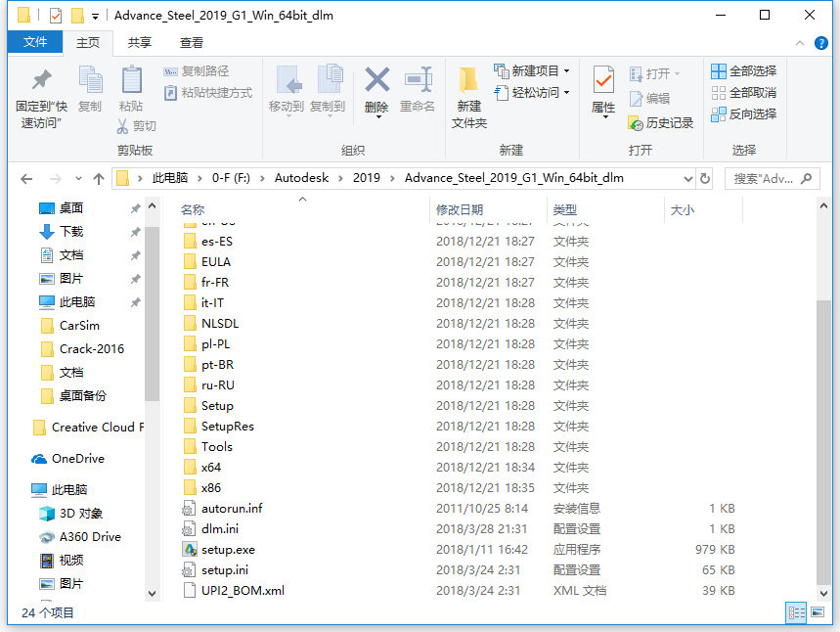Expand the address bar history dropdown
The height and width of the screenshot is (632, 840).
coord(688,178)
